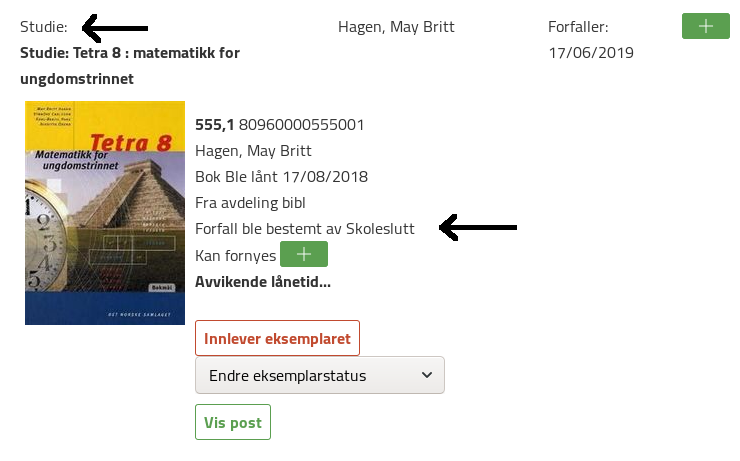Viewport: 740px width, 461px height.
Task: Click the Vis post button
Action: 233,422
